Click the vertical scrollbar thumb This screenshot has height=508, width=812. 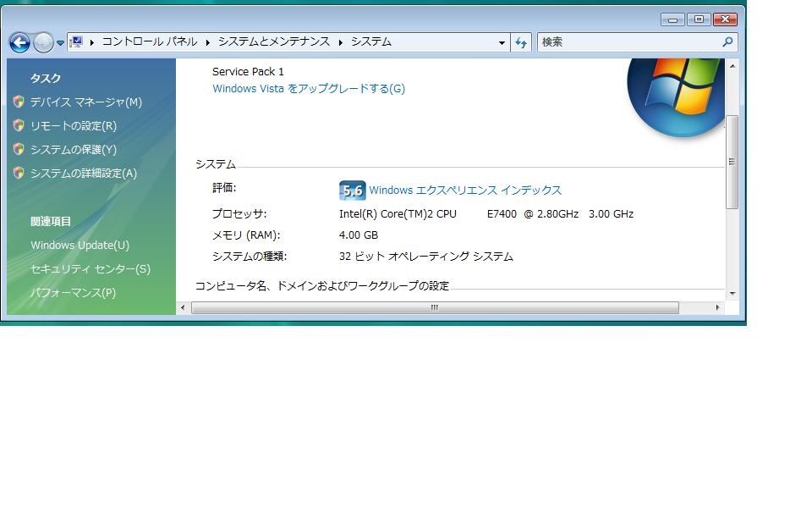tap(732, 162)
